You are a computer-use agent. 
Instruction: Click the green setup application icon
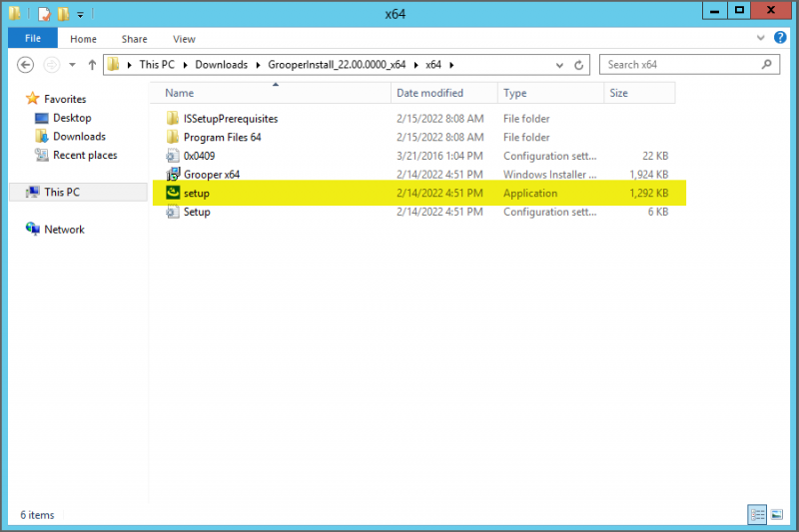tap(173, 193)
